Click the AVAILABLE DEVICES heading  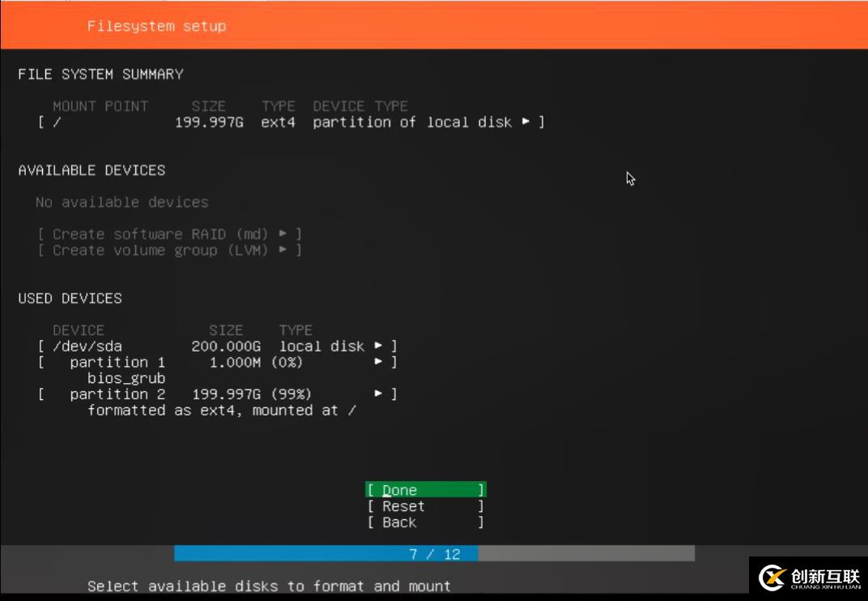coord(91,170)
